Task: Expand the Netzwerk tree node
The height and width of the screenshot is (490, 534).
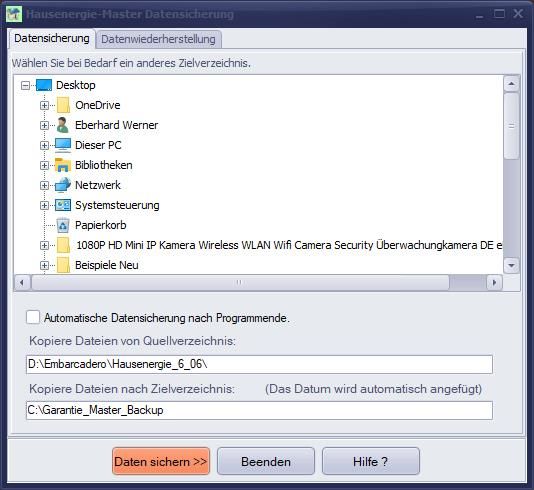Action: 44,185
